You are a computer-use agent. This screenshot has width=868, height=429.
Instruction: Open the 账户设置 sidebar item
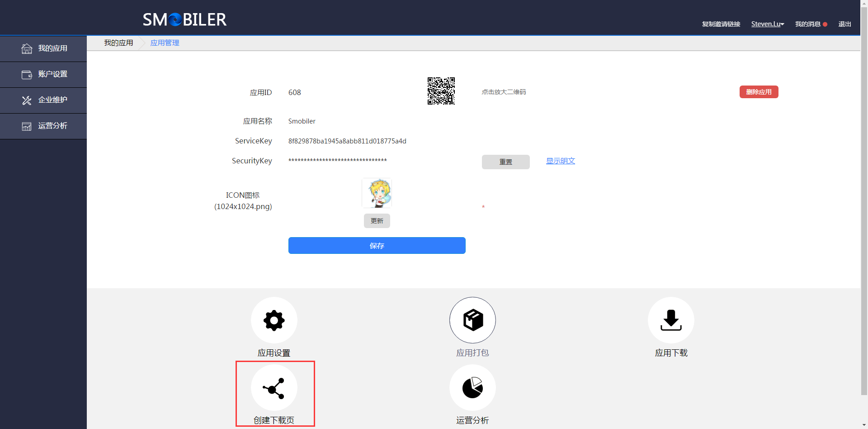click(43, 74)
